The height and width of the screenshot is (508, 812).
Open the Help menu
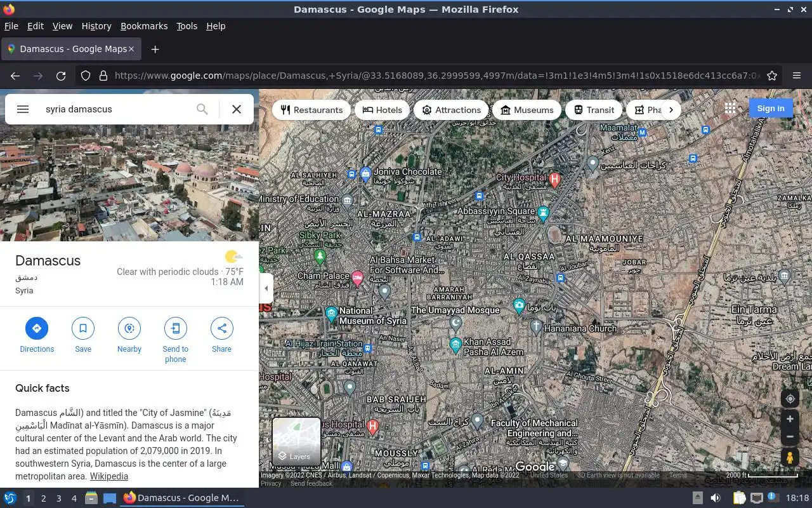tap(216, 26)
